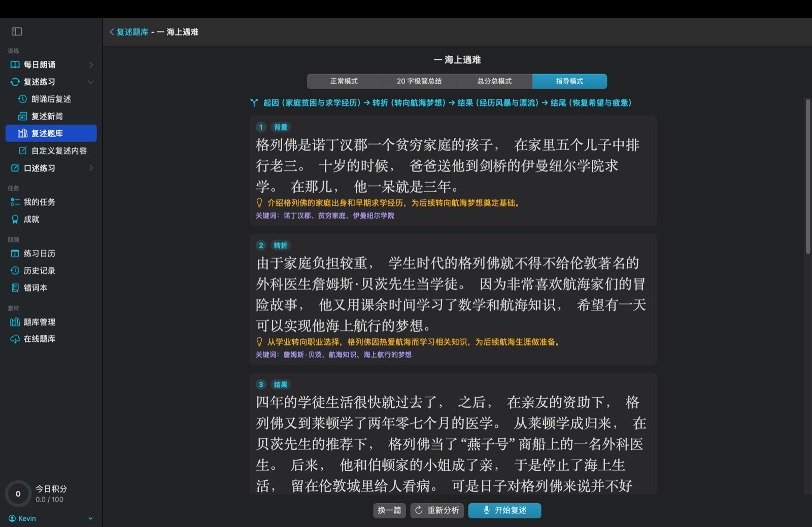
Task: Click the 换一篇 button
Action: coord(389,510)
